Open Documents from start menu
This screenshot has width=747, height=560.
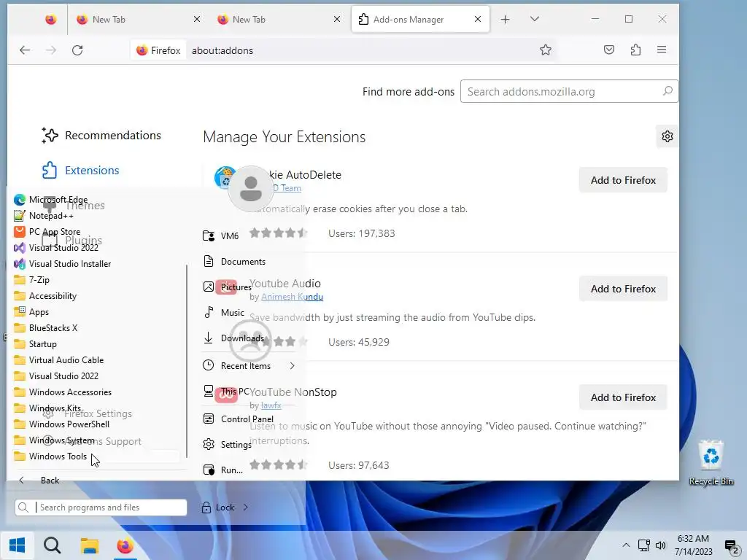pyautogui.click(x=235, y=262)
